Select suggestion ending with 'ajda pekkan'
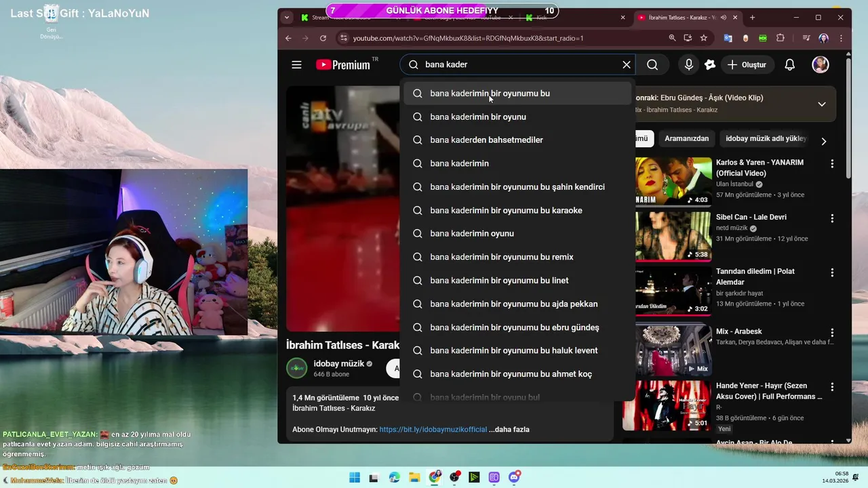Screen dimensions: 868x488 coord(517,304)
